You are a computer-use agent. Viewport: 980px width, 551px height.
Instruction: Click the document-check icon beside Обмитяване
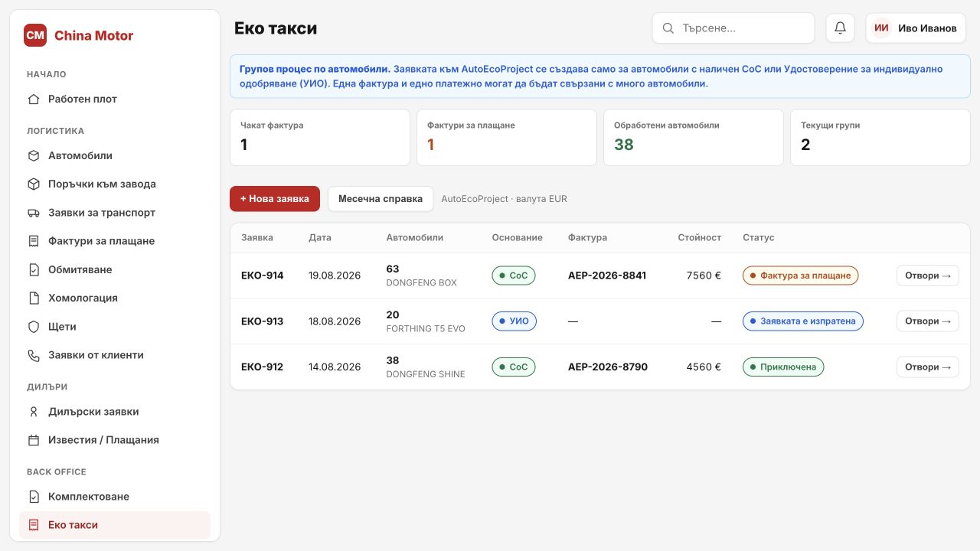[x=34, y=269]
